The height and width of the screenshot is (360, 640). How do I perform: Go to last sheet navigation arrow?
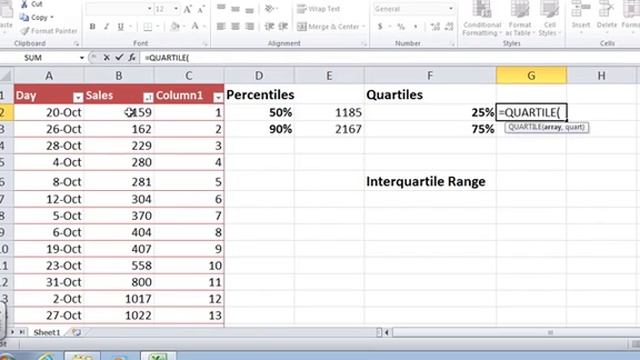22,332
